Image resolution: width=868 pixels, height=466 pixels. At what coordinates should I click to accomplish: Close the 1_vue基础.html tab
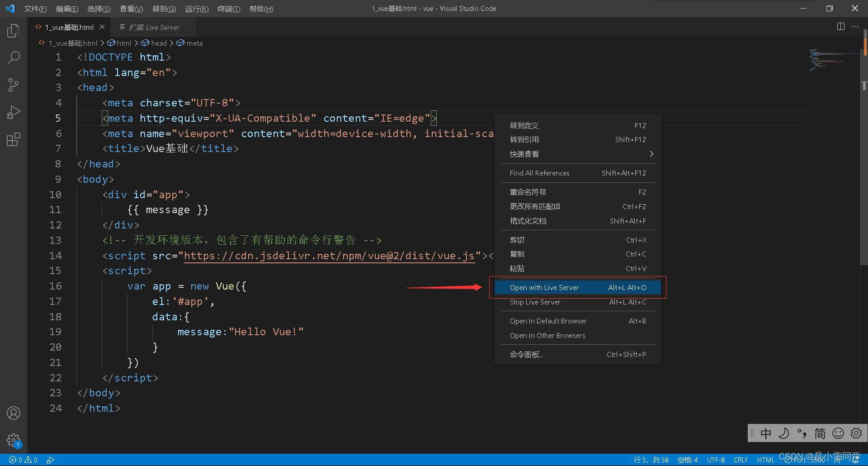pyautogui.click(x=102, y=27)
